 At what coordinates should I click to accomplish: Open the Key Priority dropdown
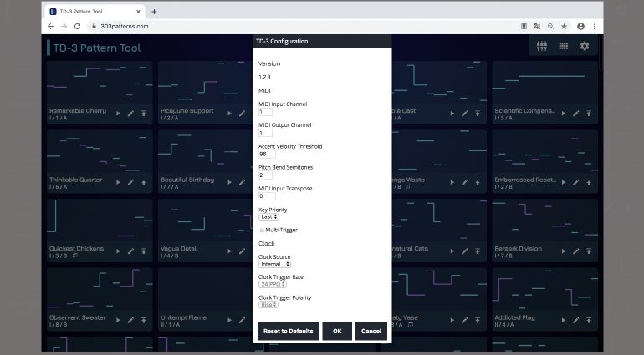[x=268, y=216]
